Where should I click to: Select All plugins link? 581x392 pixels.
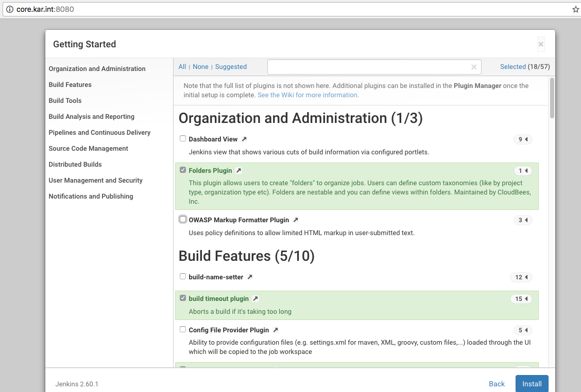[182, 67]
